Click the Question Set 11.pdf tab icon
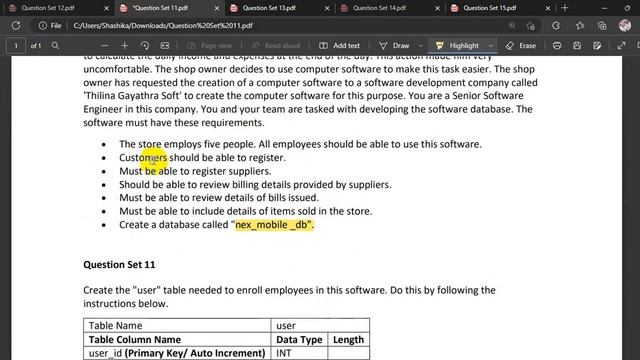 (x=124, y=8)
